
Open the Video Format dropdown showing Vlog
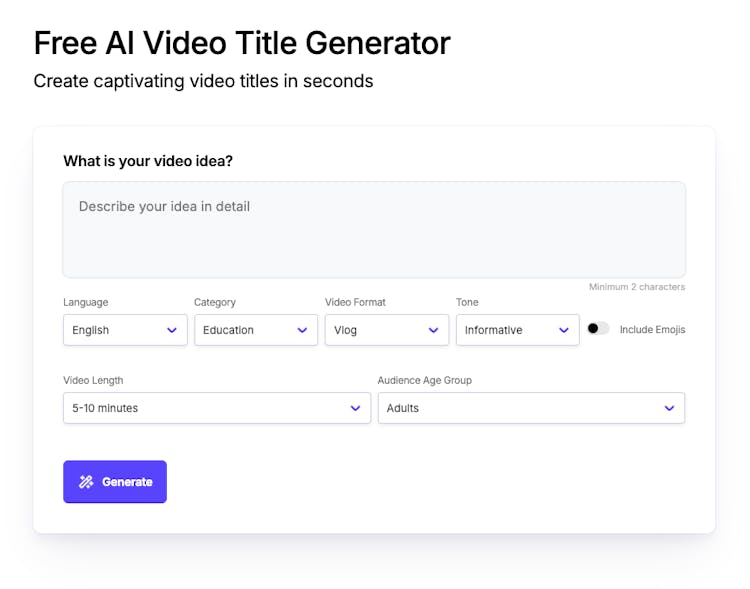377,330
